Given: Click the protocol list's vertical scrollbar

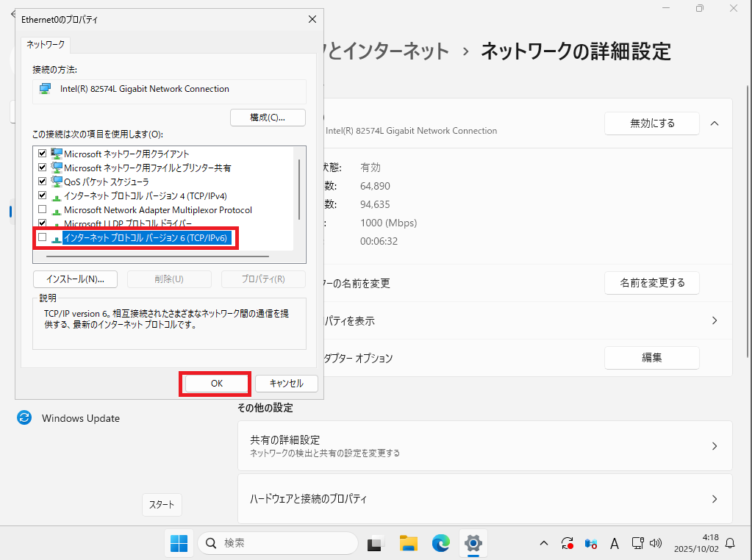Looking at the screenshot, I should point(298,190).
